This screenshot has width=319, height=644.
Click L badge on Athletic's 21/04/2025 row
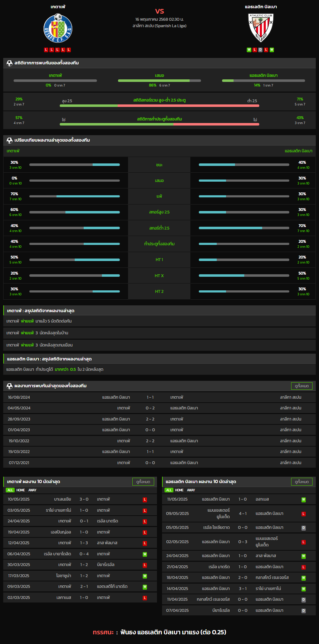[304, 567]
